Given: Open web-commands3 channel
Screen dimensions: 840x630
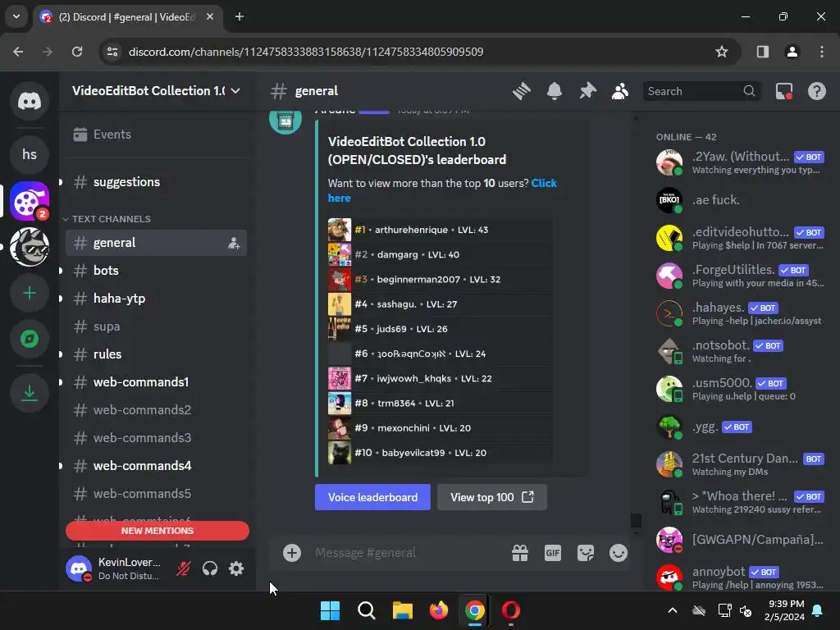Looking at the screenshot, I should [x=157, y=438].
